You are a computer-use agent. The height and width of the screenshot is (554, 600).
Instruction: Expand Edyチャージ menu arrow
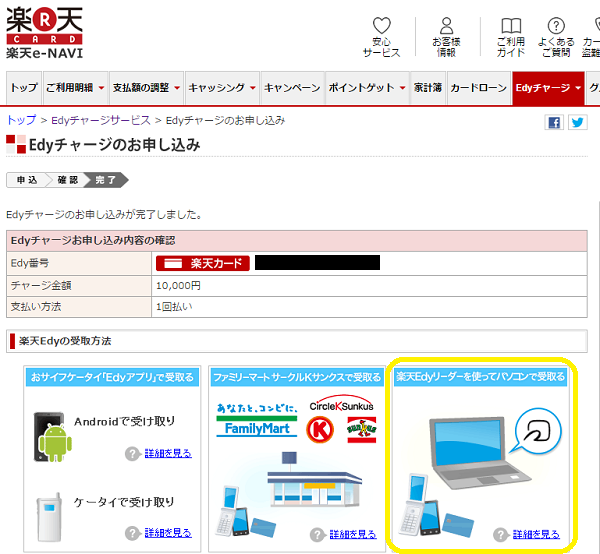click(578, 88)
